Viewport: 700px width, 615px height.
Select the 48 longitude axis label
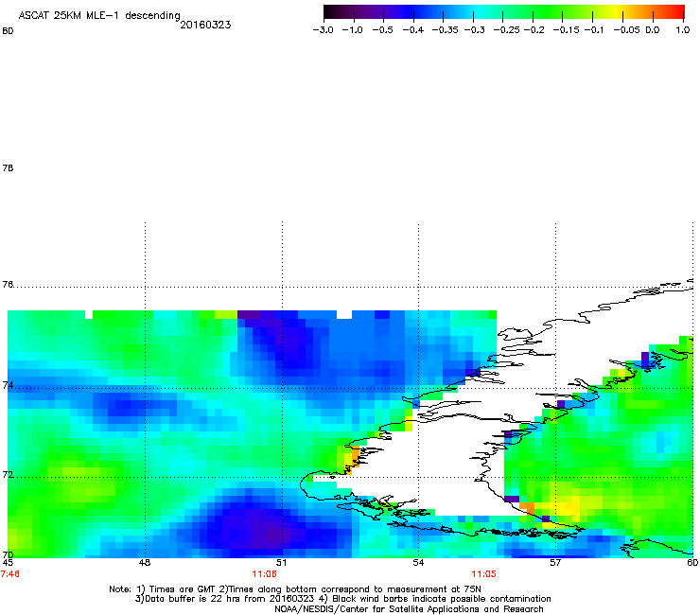[145, 563]
